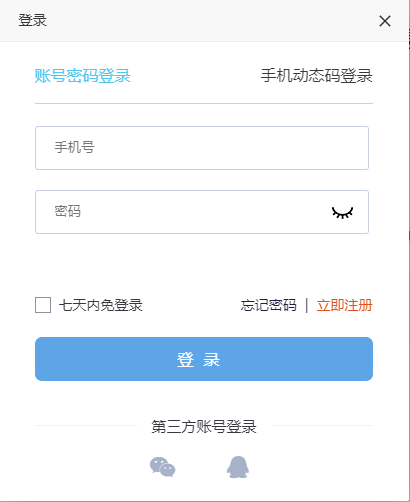Click the blue 登 录 button
Viewport: 410px width, 502px height.
coord(204,359)
